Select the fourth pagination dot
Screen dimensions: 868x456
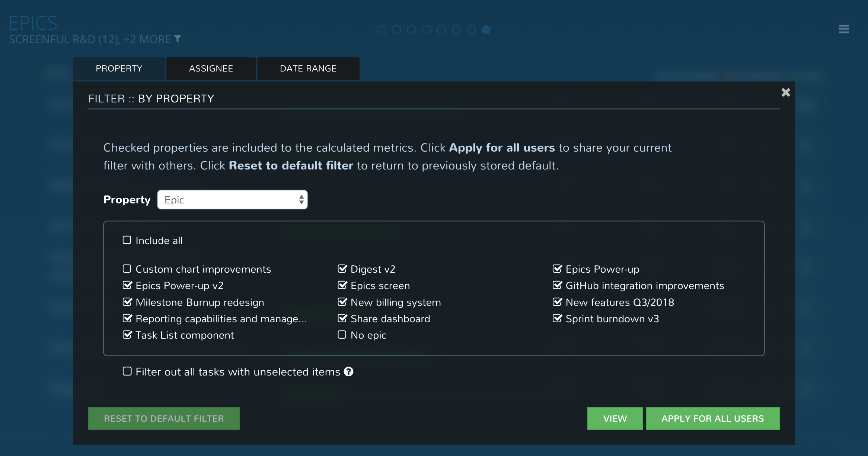tap(426, 30)
